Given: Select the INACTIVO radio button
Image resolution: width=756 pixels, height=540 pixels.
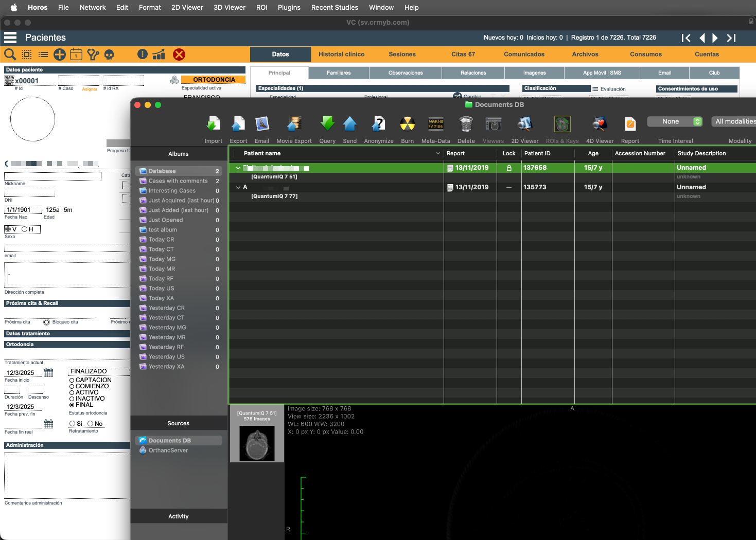Looking at the screenshot, I should tap(72, 399).
